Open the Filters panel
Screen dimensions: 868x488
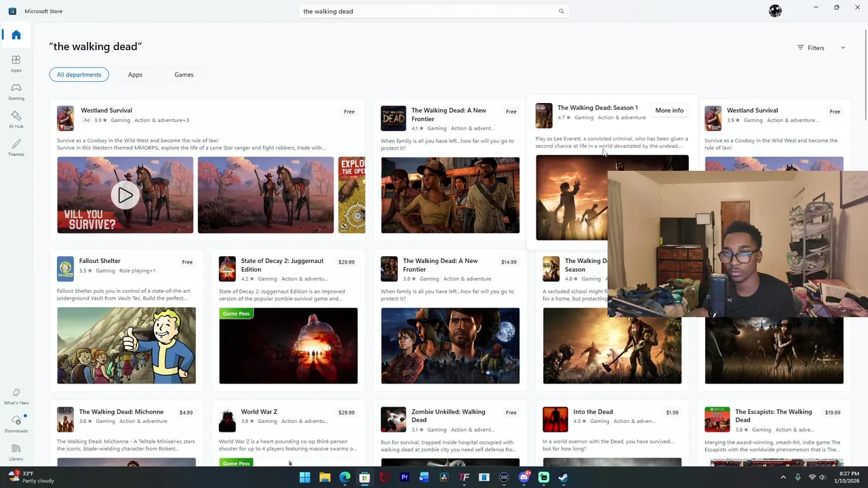pyautogui.click(x=811, y=48)
